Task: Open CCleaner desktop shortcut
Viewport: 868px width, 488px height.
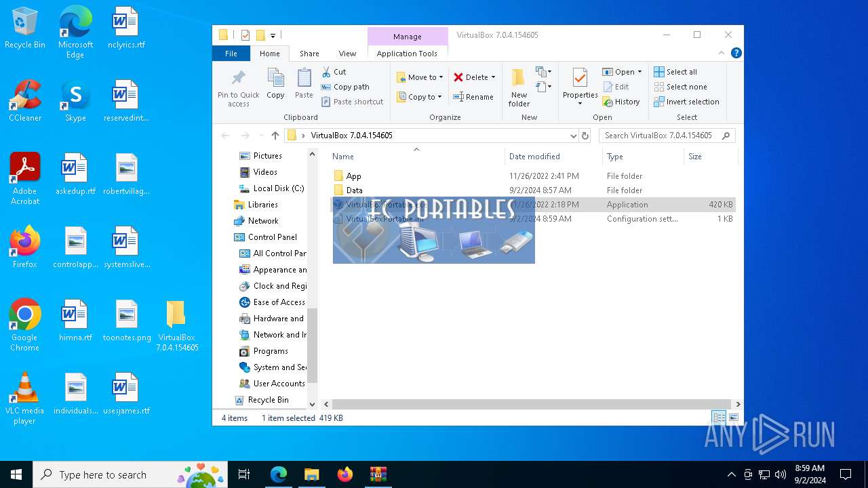Action: (25, 100)
